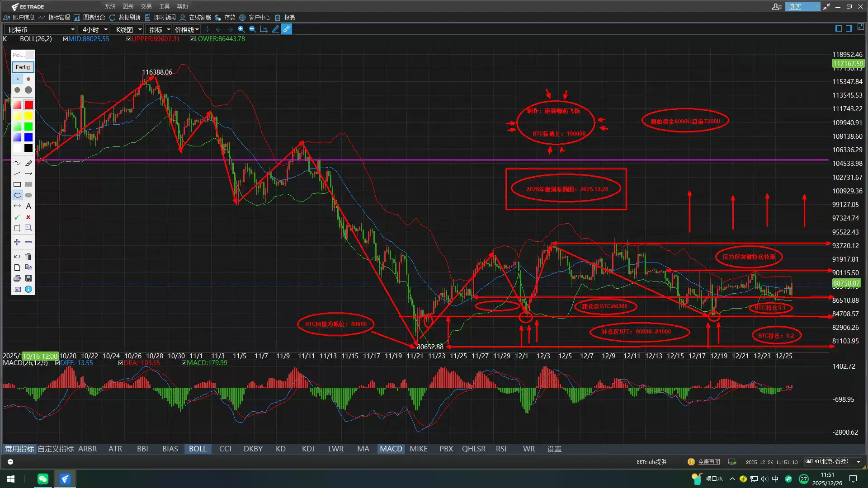Click the save floppy disk icon
This screenshot has height=488, width=868.
click(28, 278)
